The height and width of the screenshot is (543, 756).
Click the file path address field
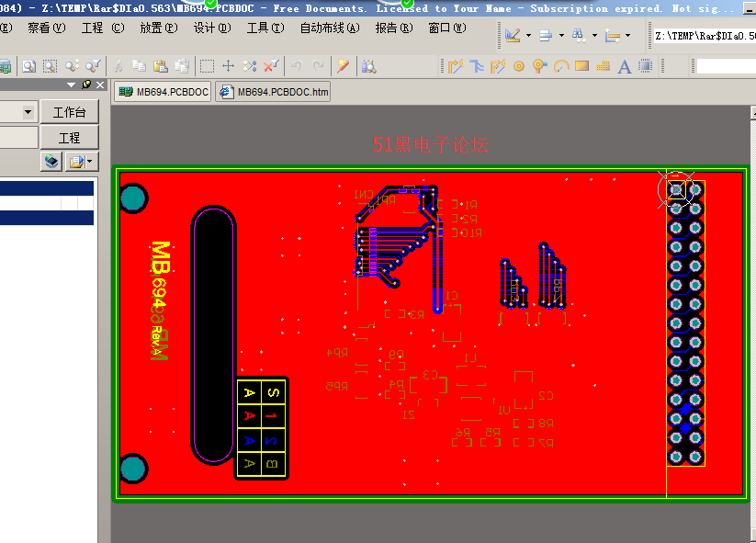click(x=705, y=35)
